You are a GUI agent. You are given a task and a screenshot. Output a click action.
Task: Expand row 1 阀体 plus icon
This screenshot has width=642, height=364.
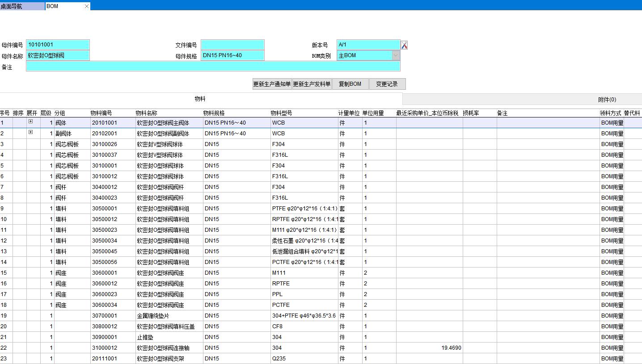[30, 121]
